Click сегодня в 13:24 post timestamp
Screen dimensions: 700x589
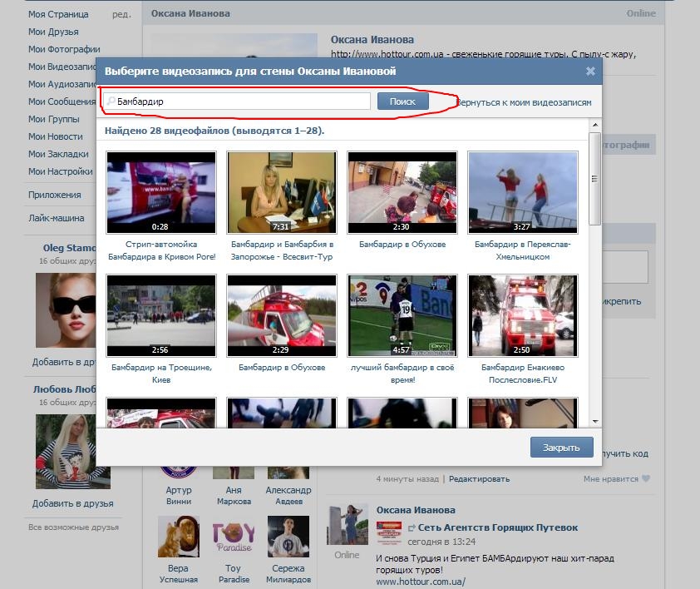pyautogui.click(x=441, y=542)
